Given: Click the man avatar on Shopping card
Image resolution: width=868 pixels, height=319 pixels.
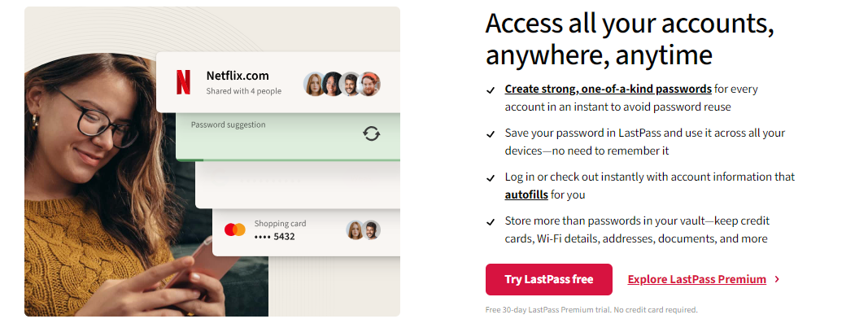Looking at the screenshot, I should point(372,229).
